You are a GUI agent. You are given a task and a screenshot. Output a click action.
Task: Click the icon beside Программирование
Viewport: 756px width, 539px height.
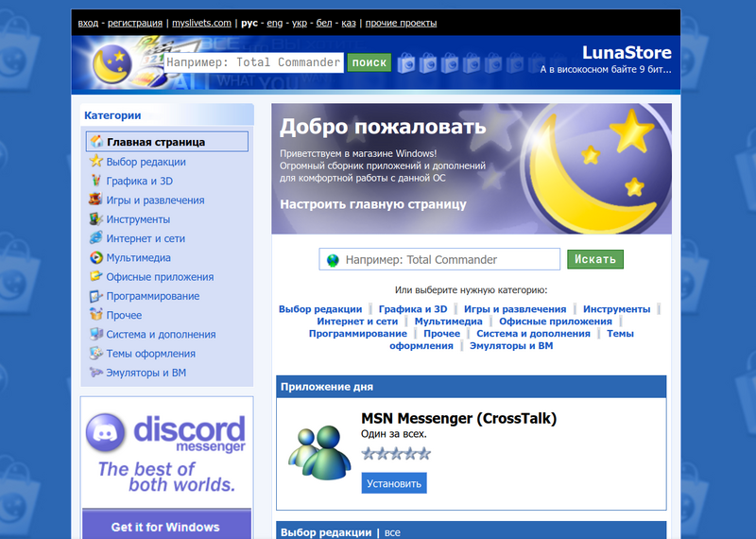pyautogui.click(x=96, y=296)
